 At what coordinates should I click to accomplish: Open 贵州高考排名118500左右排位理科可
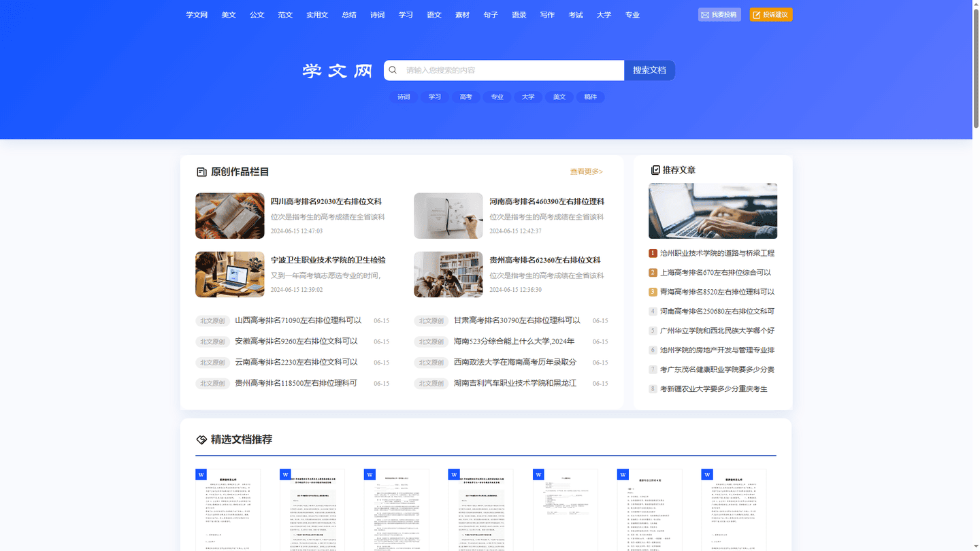pyautogui.click(x=296, y=384)
